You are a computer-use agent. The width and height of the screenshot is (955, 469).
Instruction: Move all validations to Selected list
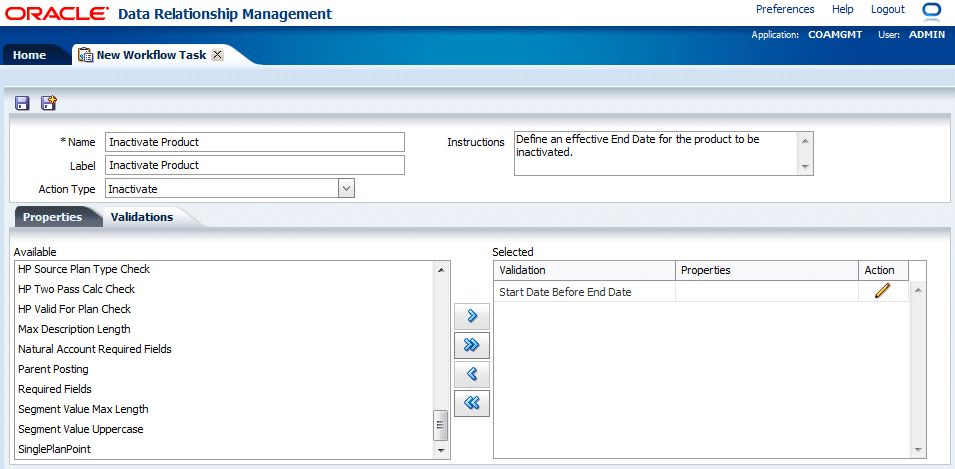click(471, 345)
